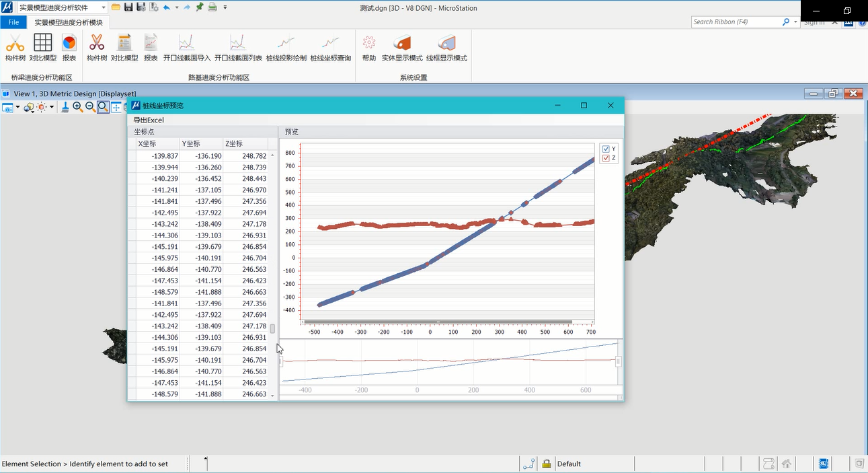
Task: Click the Z坐标 column header
Action: (x=245, y=144)
